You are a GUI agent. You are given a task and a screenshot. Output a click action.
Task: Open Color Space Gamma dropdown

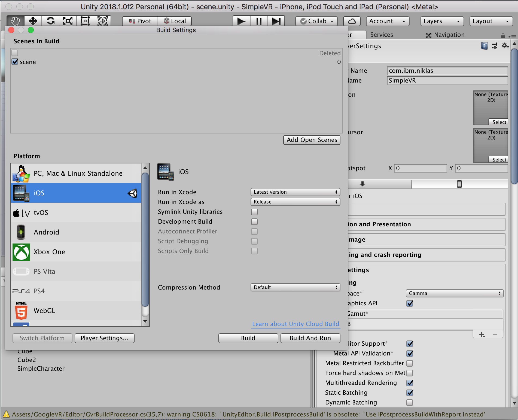pyautogui.click(x=455, y=293)
